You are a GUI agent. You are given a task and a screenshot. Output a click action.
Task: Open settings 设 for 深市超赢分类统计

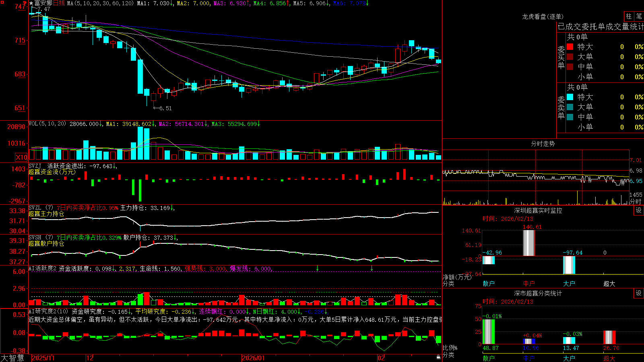point(639,293)
